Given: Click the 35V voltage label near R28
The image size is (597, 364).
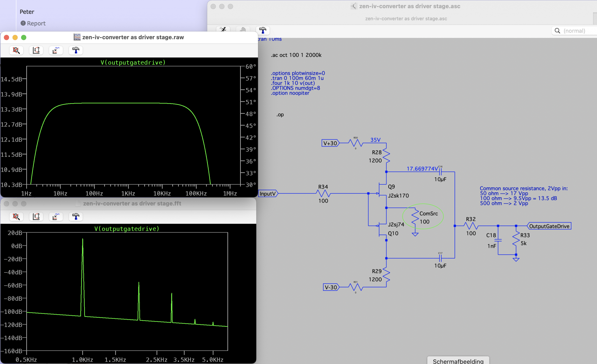Looking at the screenshot, I should (x=375, y=140).
